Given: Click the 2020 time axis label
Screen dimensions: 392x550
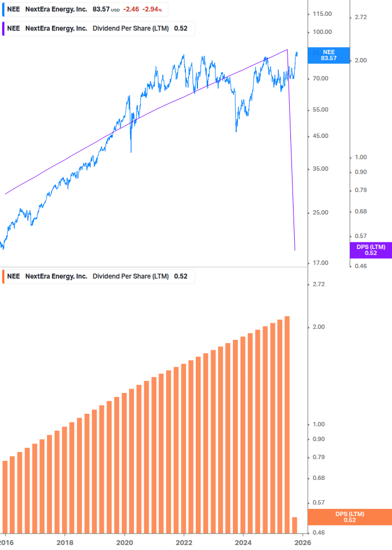Looking at the screenshot, I should (124, 543).
